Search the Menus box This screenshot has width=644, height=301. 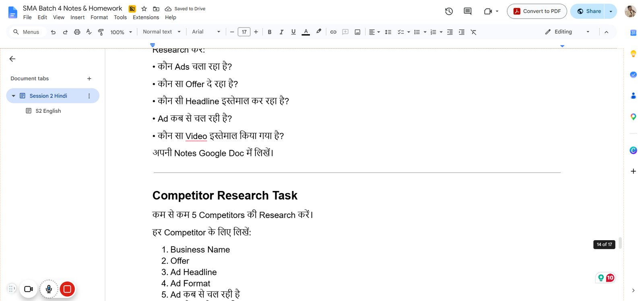point(27,32)
